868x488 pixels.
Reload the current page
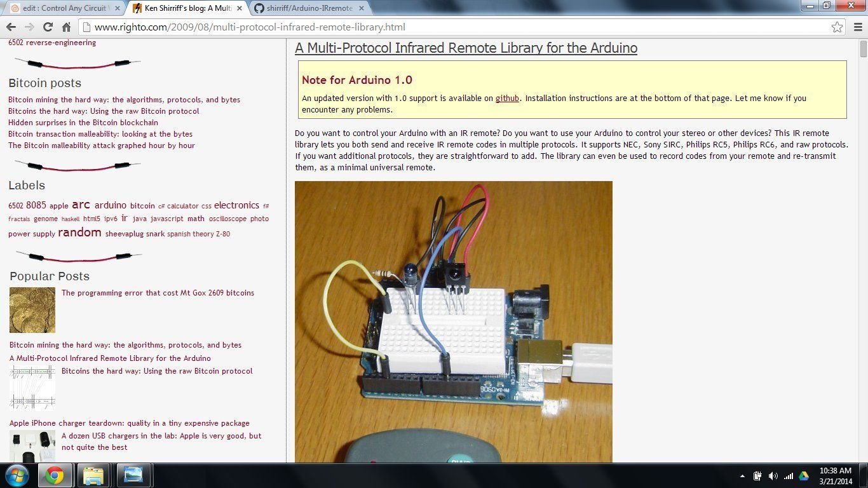47,27
